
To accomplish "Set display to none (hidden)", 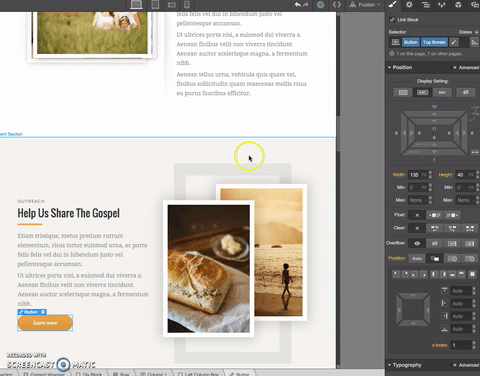I will coord(466,92).
